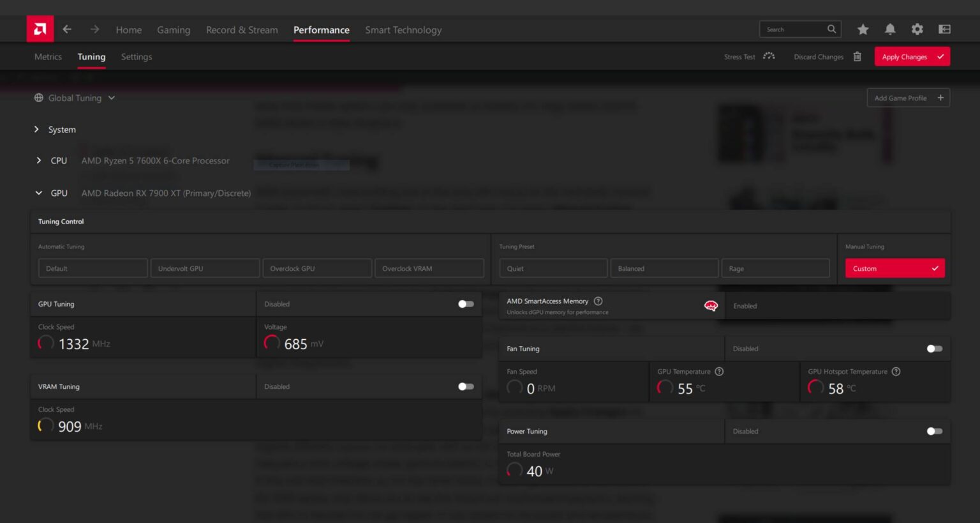Click the plus icon on Add Game Profile
Image resolution: width=980 pixels, height=523 pixels.
pos(940,98)
